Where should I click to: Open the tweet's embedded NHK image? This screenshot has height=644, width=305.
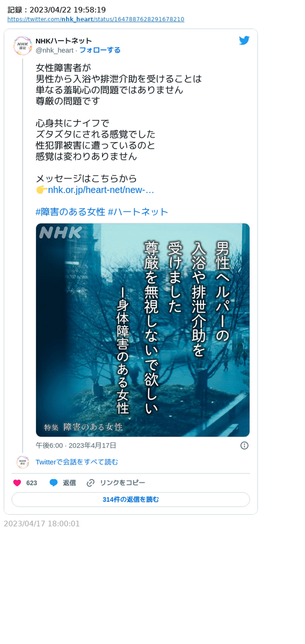click(143, 330)
